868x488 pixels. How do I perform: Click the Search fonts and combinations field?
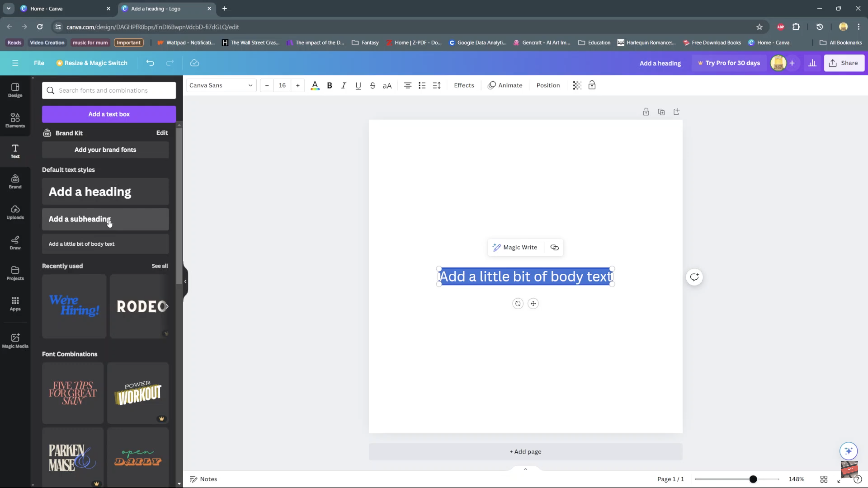click(109, 91)
